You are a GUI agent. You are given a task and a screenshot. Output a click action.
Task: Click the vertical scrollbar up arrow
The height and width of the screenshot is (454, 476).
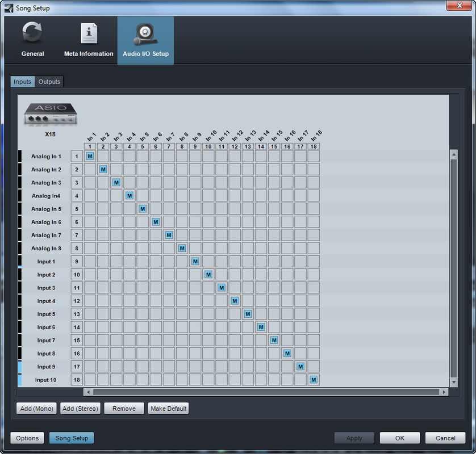454,154
